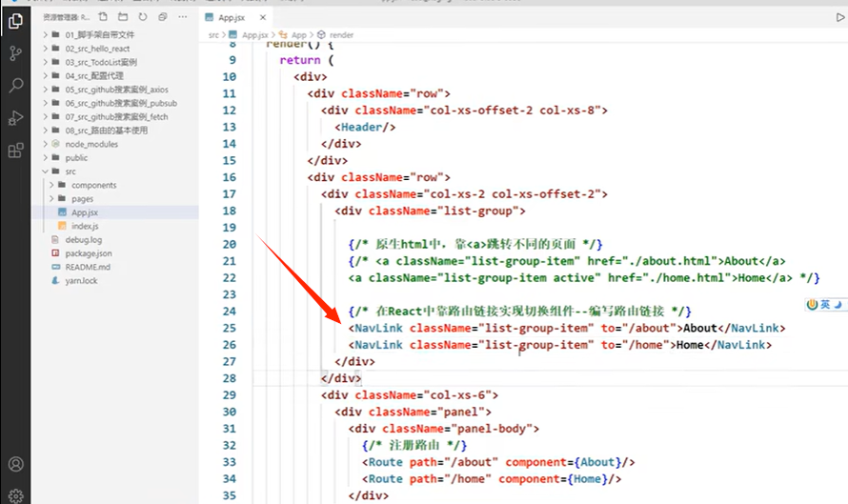Screen dimensions: 848x504
Task: Open index.js in the file tree
Action: 85,226
